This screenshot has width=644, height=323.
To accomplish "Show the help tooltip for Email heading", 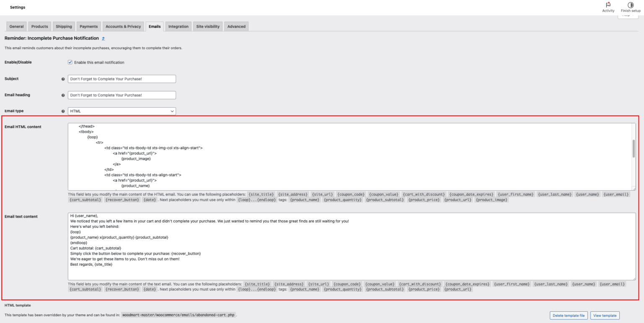I will (x=63, y=95).
